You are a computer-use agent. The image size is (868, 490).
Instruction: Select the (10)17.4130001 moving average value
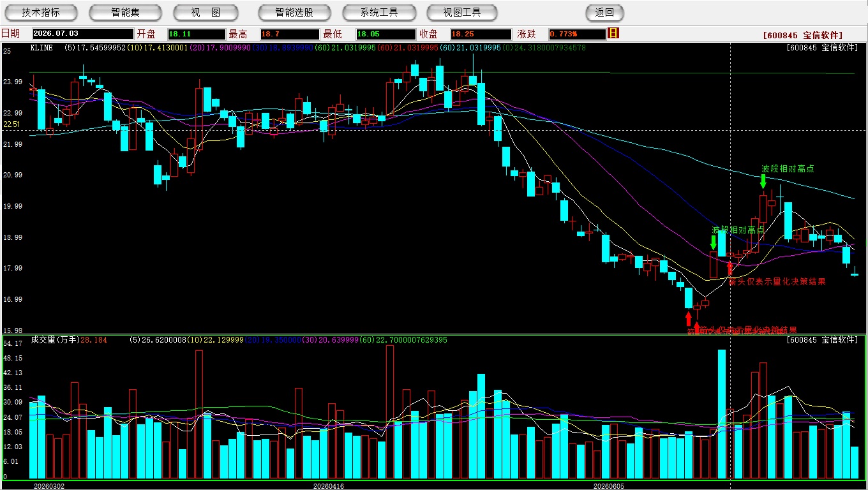[x=157, y=48]
